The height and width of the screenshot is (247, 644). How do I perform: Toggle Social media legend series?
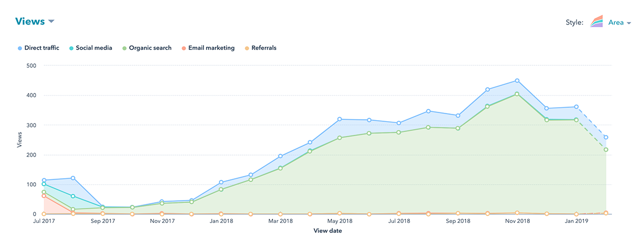(x=90, y=48)
